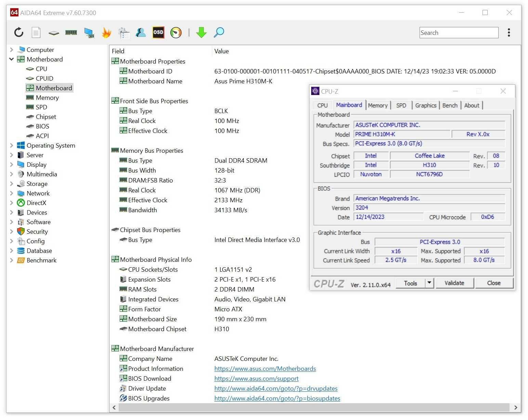Select the CPUID item under Motherboard
Screen dimensions: 528x420
pyautogui.click(x=44, y=78)
